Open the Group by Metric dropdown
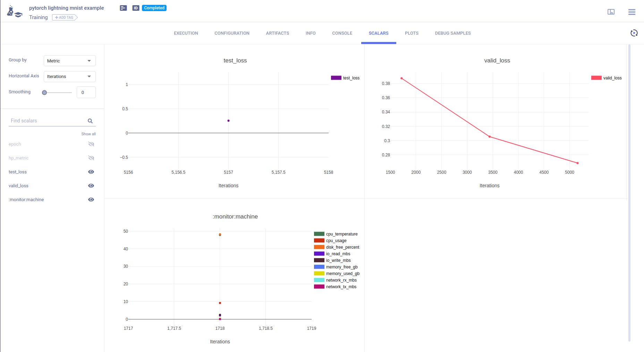Screen dimensions: 644x352 69,61
